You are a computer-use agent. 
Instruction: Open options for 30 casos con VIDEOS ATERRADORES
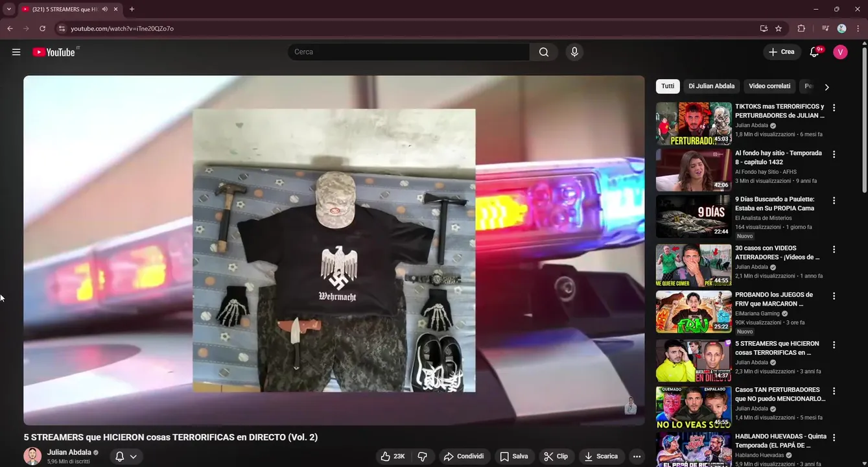point(834,249)
